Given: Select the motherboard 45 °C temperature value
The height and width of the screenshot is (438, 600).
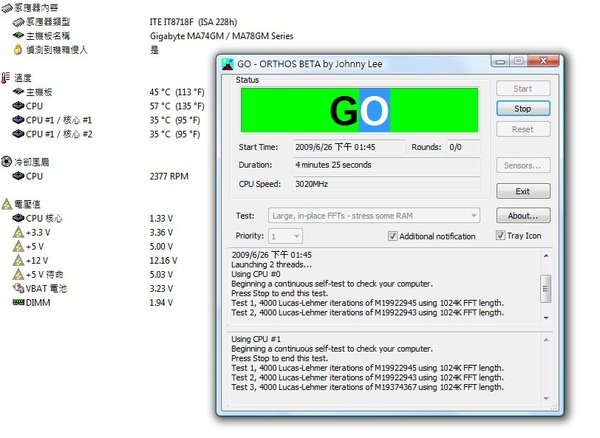Looking at the screenshot, I should (x=177, y=92).
